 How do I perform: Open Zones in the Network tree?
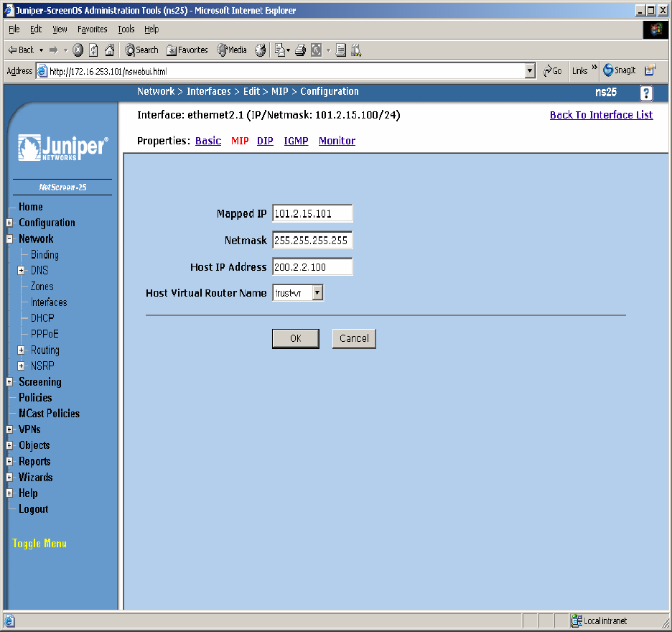(42, 287)
